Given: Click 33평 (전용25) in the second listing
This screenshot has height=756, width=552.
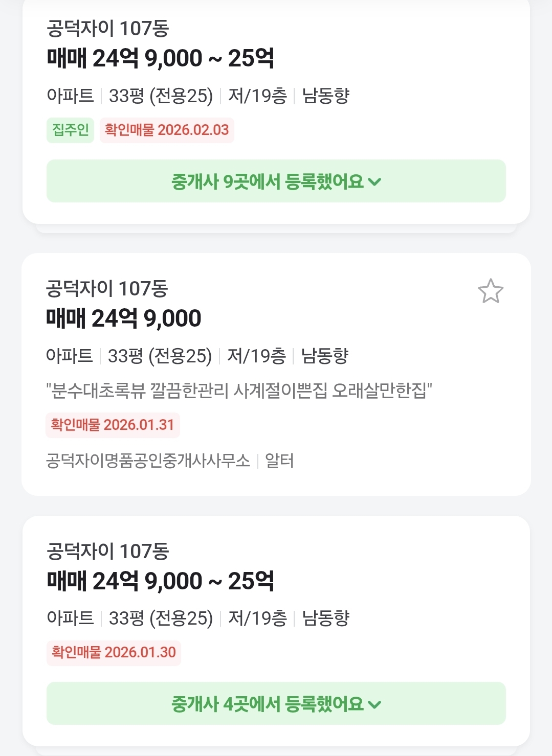Looking at the screenshot, I should coord(160,356).
